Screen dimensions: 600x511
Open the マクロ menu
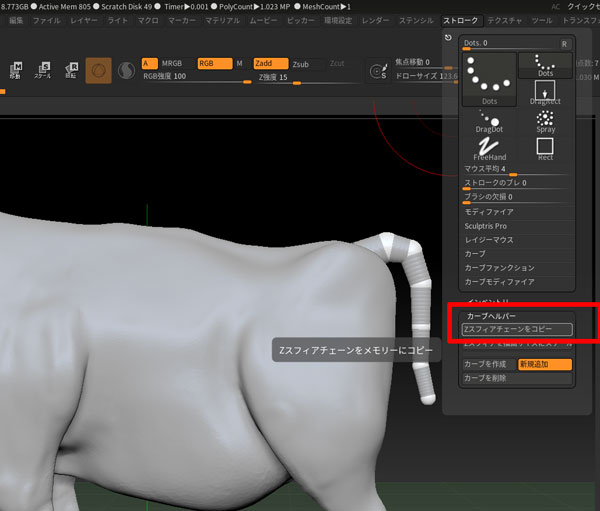(148, 20)
